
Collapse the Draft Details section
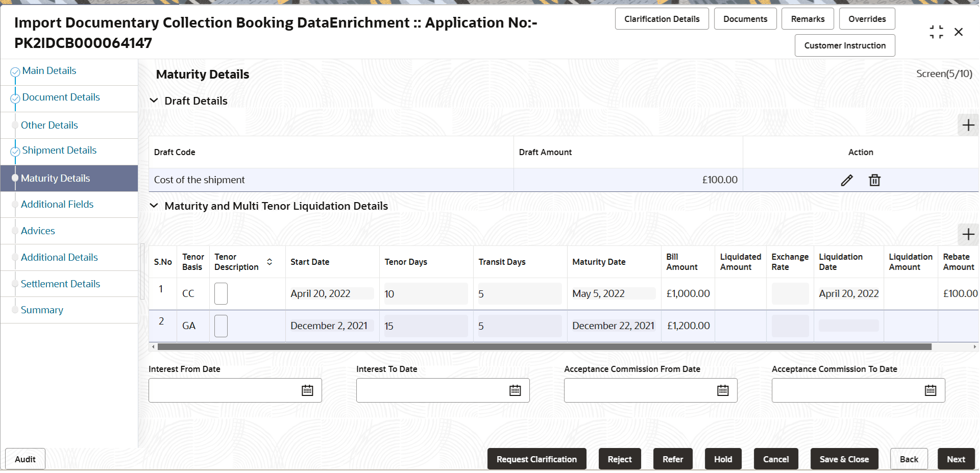[154, 101]
